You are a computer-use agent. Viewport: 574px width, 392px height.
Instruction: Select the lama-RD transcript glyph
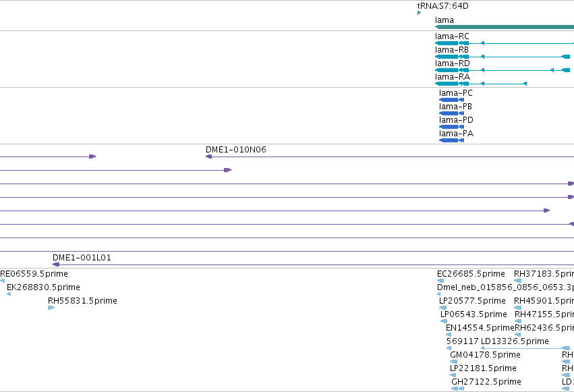click(503, 70)
